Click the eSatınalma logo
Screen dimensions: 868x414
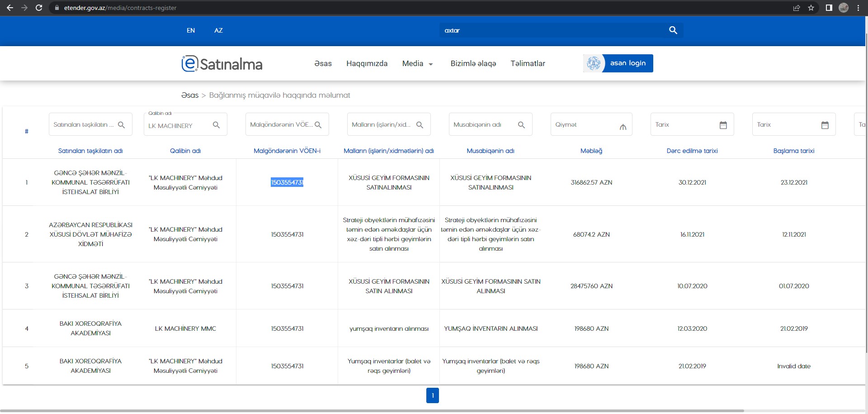point(222,64)
